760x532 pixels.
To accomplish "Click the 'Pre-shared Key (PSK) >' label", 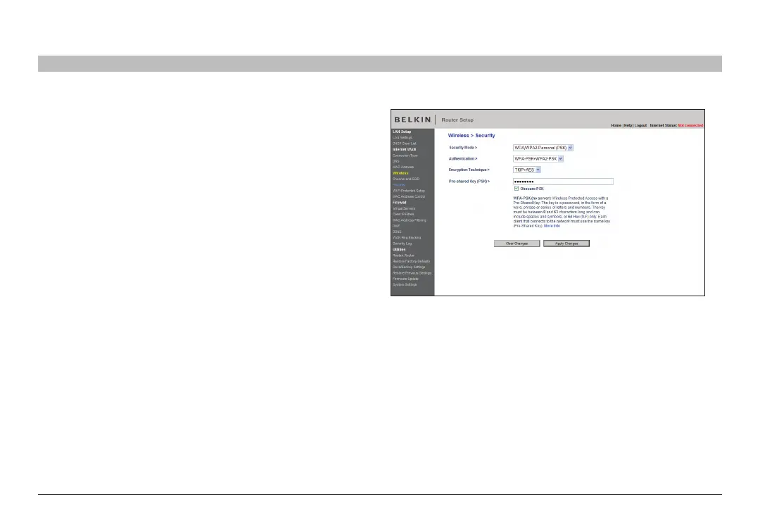I will (x=469, y=182).
